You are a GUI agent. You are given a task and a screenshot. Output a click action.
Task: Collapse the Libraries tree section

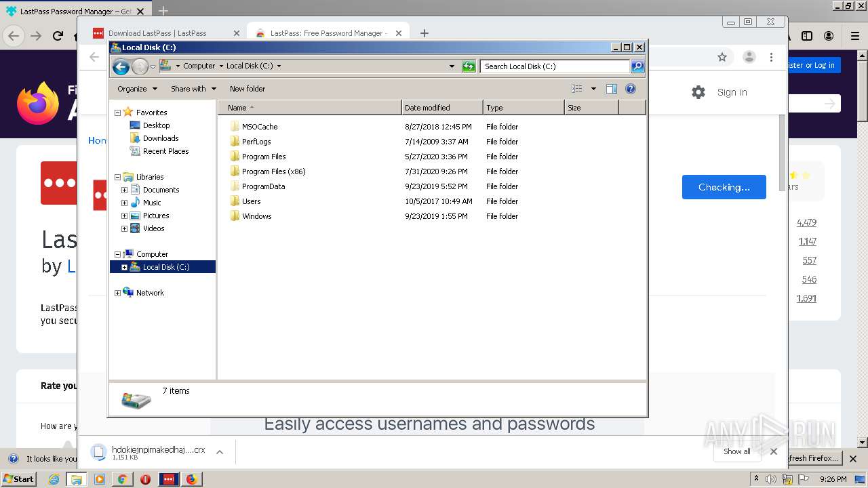(117, 177)
